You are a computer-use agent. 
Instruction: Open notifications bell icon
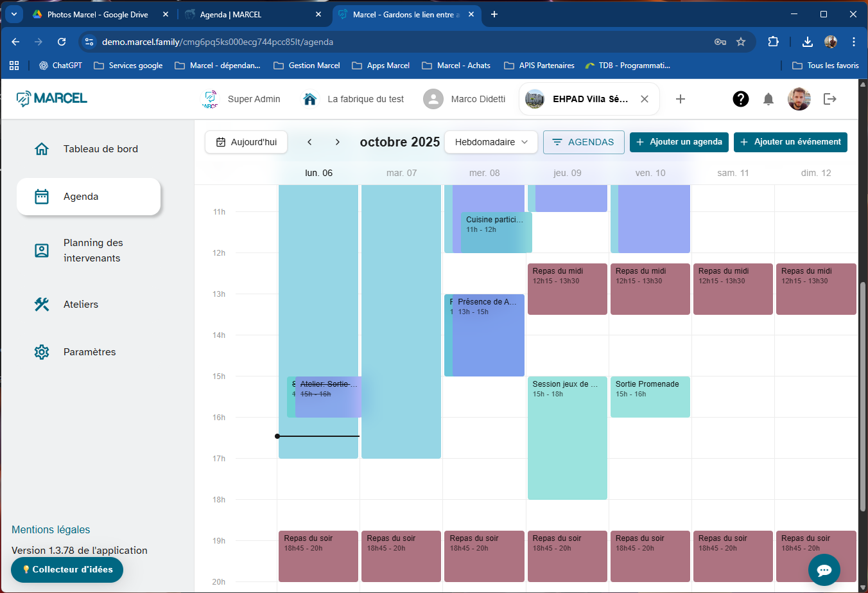768,99
